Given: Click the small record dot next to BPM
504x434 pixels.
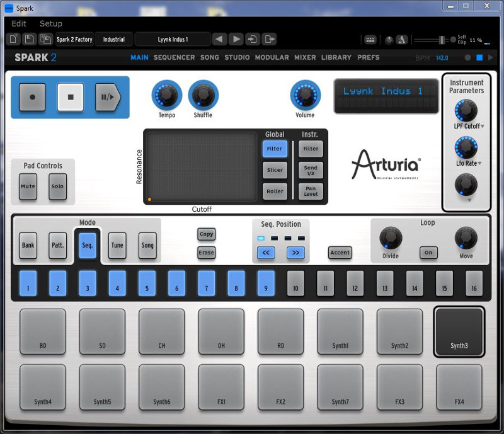Looking at the screenshot, I should (x=467, y=57).
